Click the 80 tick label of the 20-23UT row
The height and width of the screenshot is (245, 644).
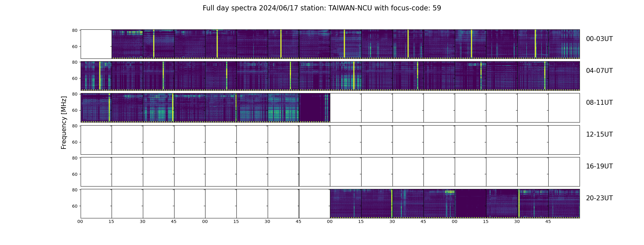point(75,190)
